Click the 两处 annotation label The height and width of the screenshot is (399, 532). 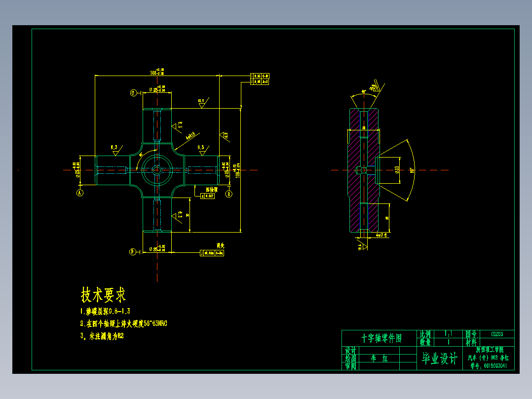[x=221, y=245]
